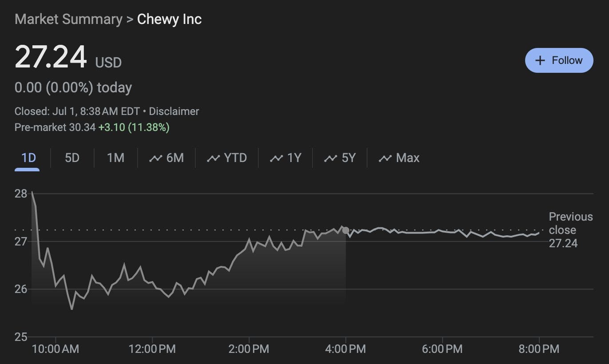The image size is (609, 364).
Task: Follow the Chewy Inc stock
Action: (x=559, y=60)
